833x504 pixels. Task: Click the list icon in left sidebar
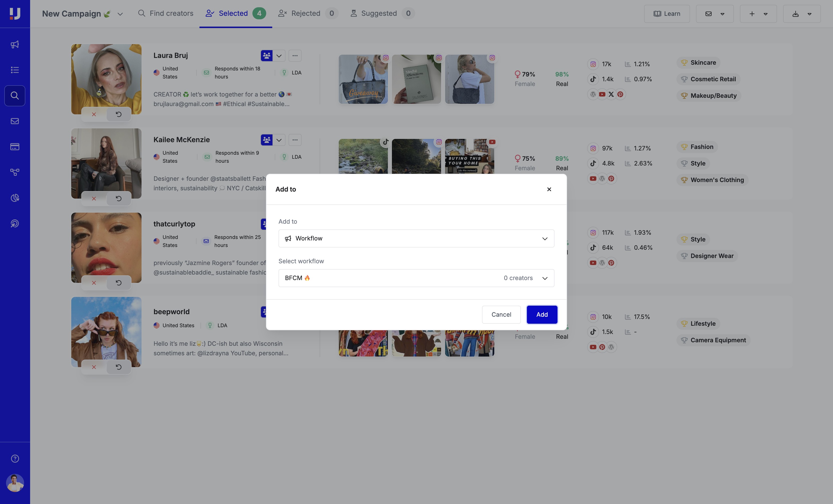coord(15,70)
